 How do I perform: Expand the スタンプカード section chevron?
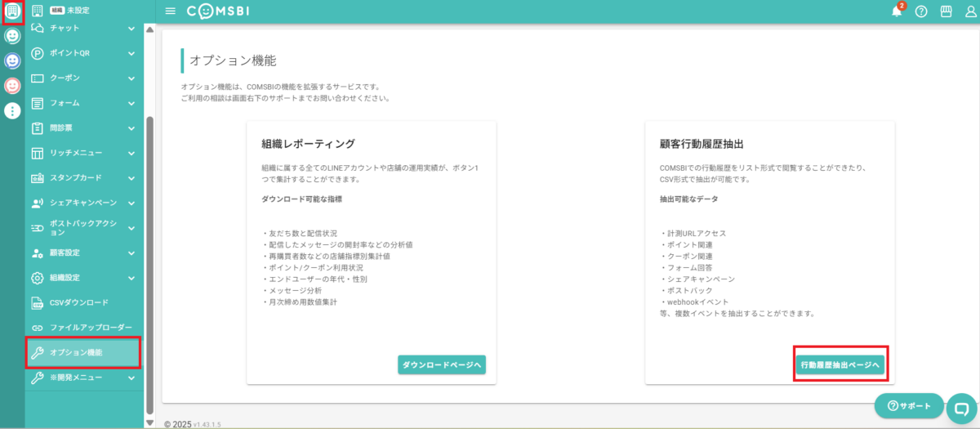131,178
